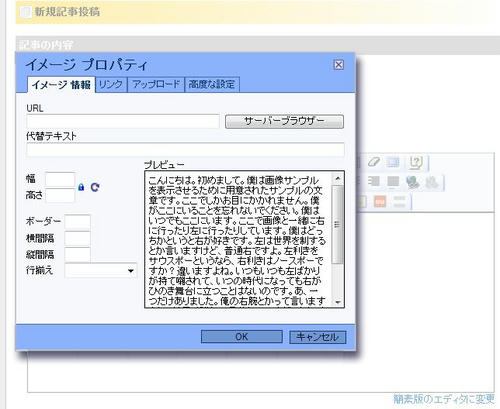500x409 pixels.
Task: Focus the 代替テキスト input field
Action: (185, 150)
